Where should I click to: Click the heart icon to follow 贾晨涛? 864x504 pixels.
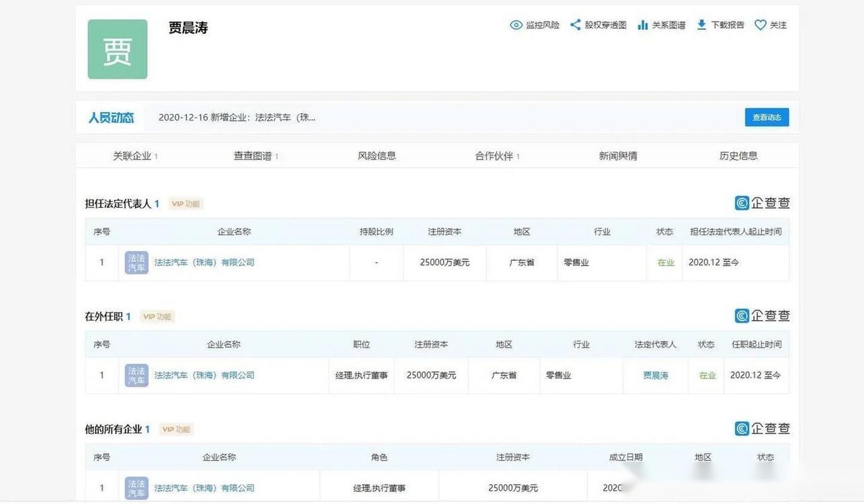click(759, 25)
